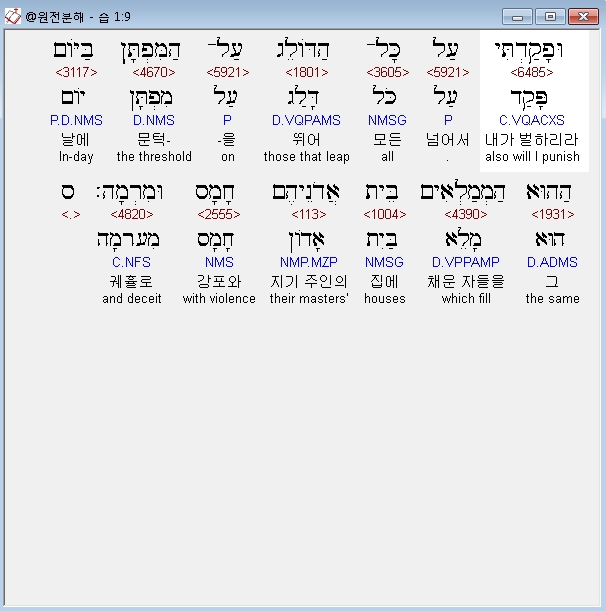Minimize the 원전분해 window

tap(517, 17)
